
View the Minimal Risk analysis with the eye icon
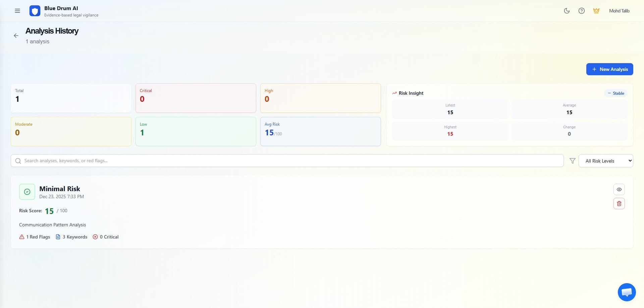click(619, 189)
